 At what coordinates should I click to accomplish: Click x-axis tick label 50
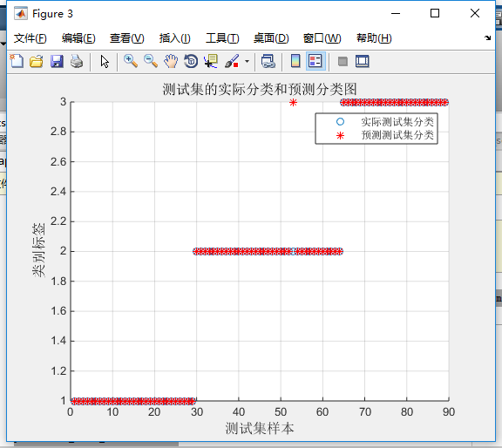click(x=281, y=411)
